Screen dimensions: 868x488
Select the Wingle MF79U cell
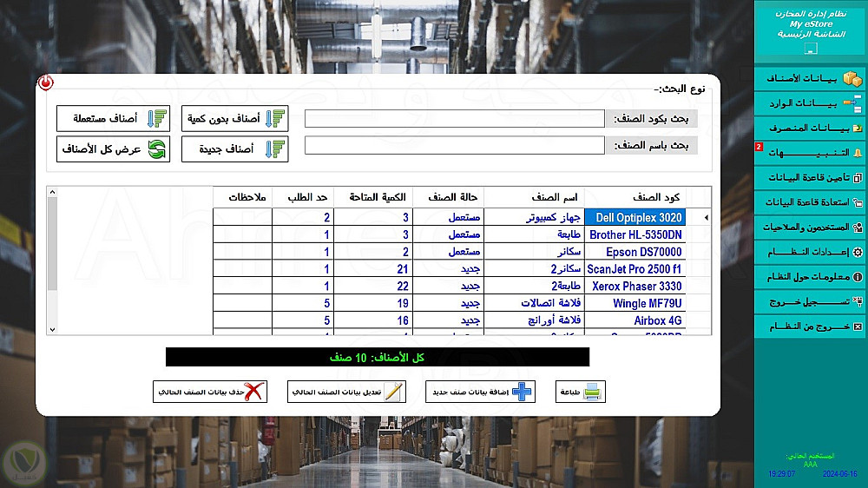pos(635,304)
